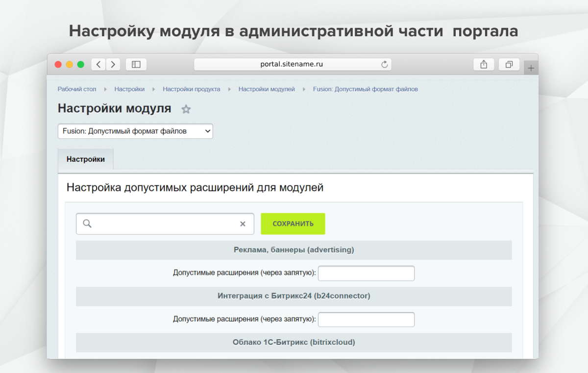Switch to the 'Настройки' tab
Image resolution: width=588 pixels, height=373 pixels.
click(x=85, y=159)
